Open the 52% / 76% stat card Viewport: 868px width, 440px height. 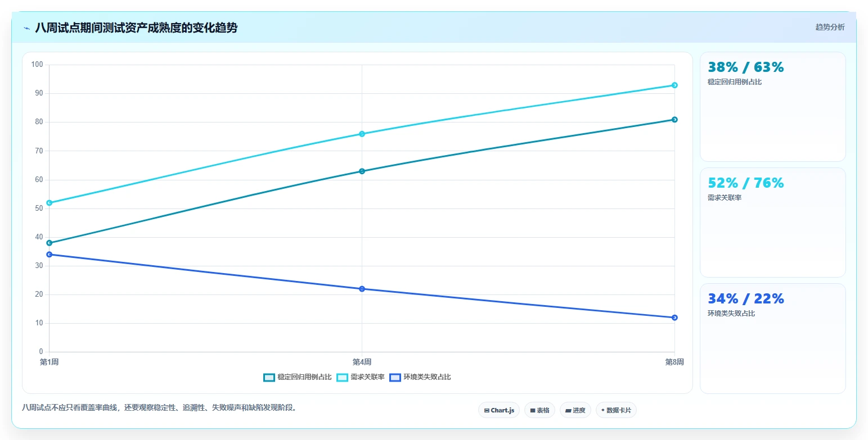[772, 223]
